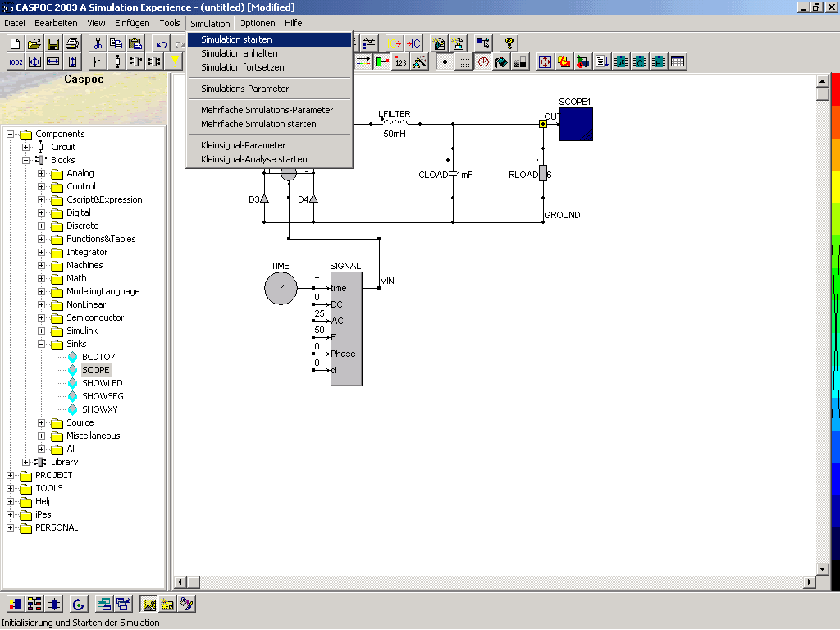Collapse the Components tree node

(10, 134)
